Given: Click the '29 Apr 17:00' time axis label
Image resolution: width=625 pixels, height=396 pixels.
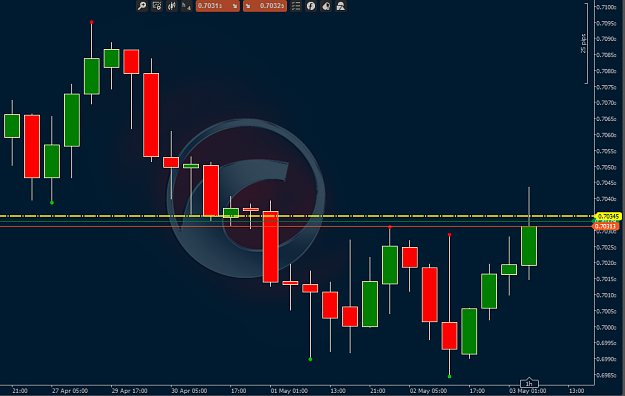Looking at the screenshot, I should click(x=129, y=391).
